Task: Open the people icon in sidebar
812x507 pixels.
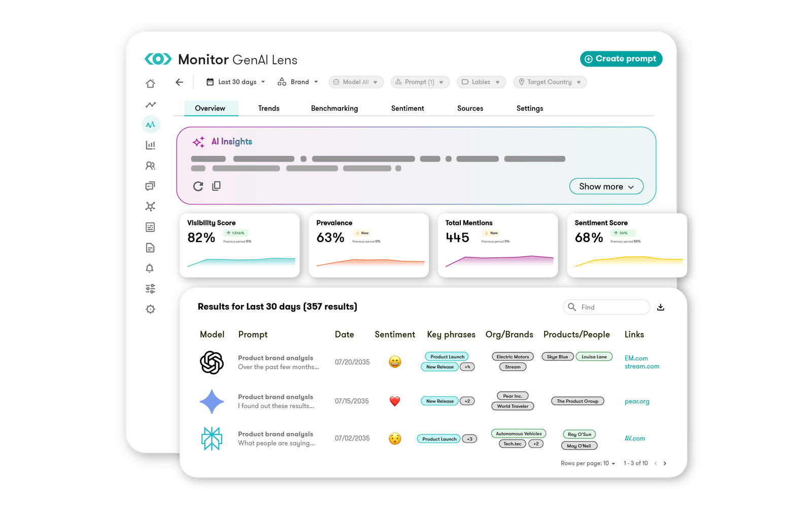Action: [150, 165]
